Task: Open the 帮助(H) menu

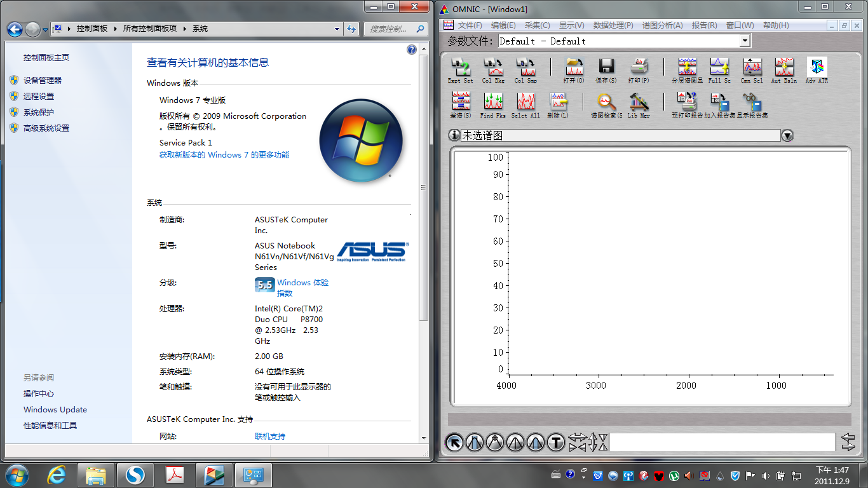Action: [x=776, y=25]
